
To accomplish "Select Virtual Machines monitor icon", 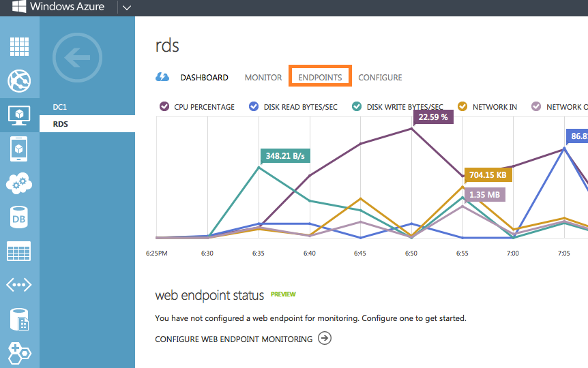I will coord(19,115).
